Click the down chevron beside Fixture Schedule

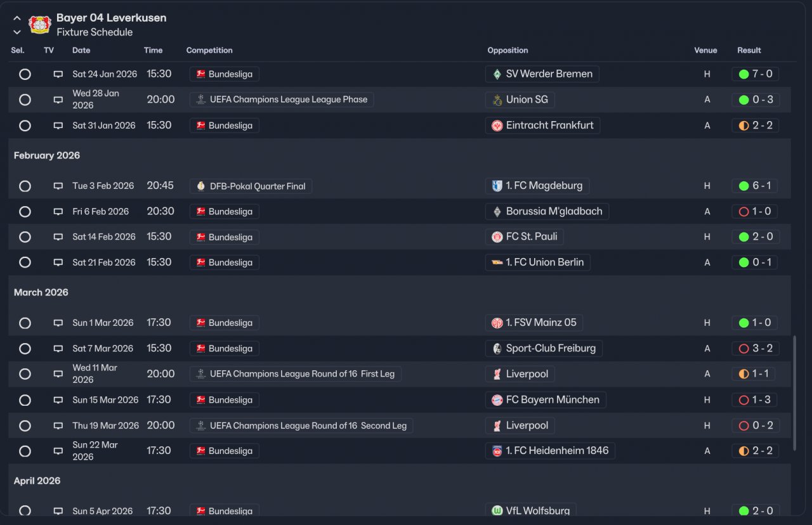tap(17, 32)
